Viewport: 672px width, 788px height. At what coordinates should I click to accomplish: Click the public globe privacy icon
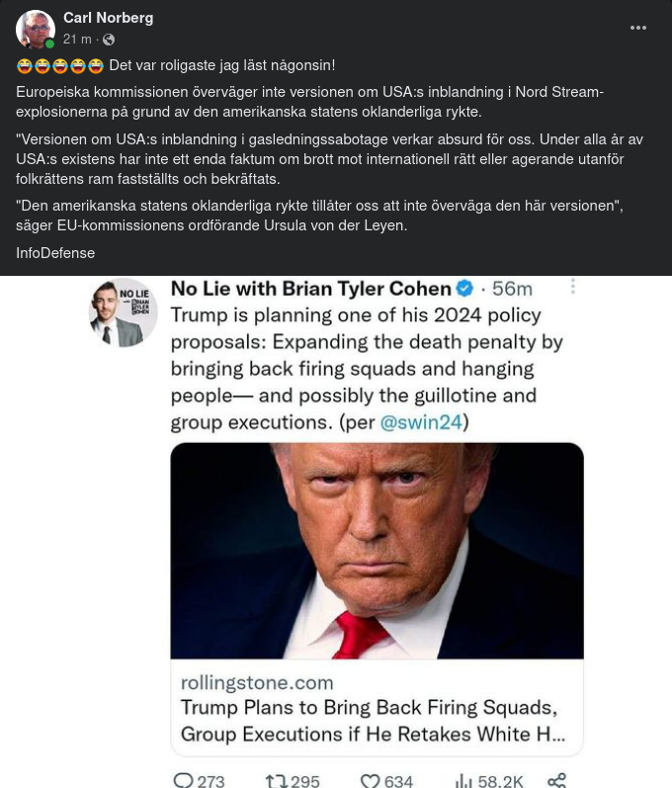tap(109, 40)
